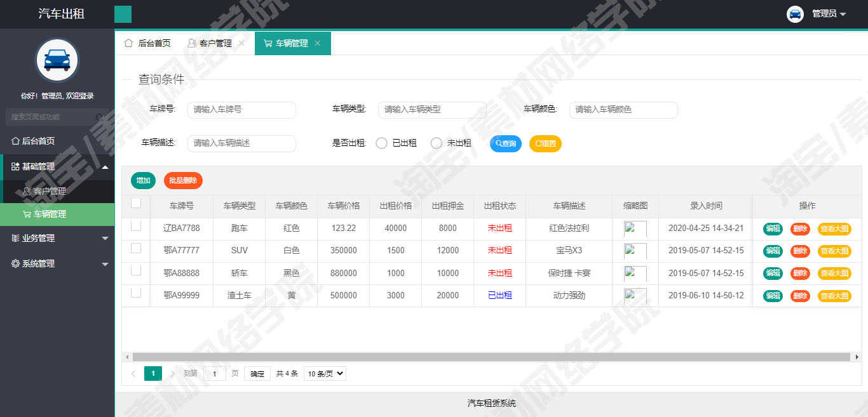Click 删除 for vehicle 鄂A77777
Viewport: 868px width, 417px height.
pyautogui.click(x=800, y=251)
